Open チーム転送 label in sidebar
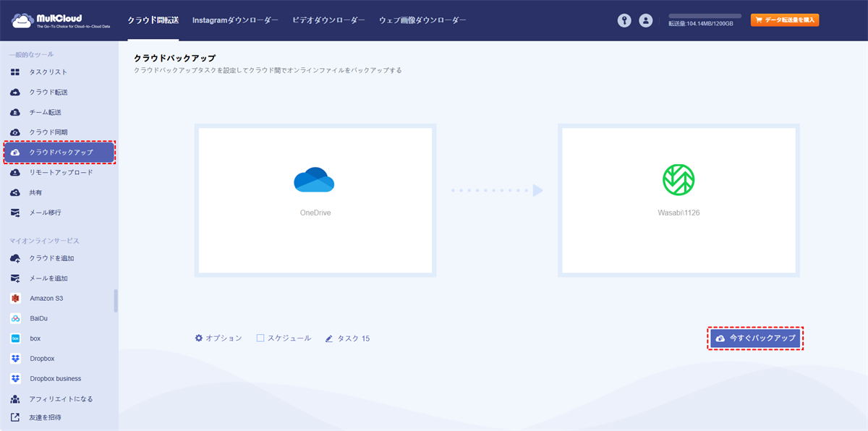 46,113
